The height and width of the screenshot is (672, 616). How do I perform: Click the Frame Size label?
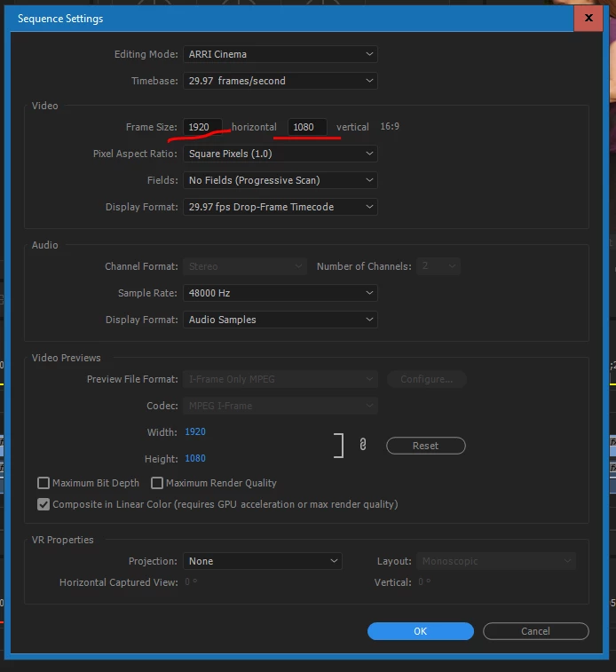(151, 127)
